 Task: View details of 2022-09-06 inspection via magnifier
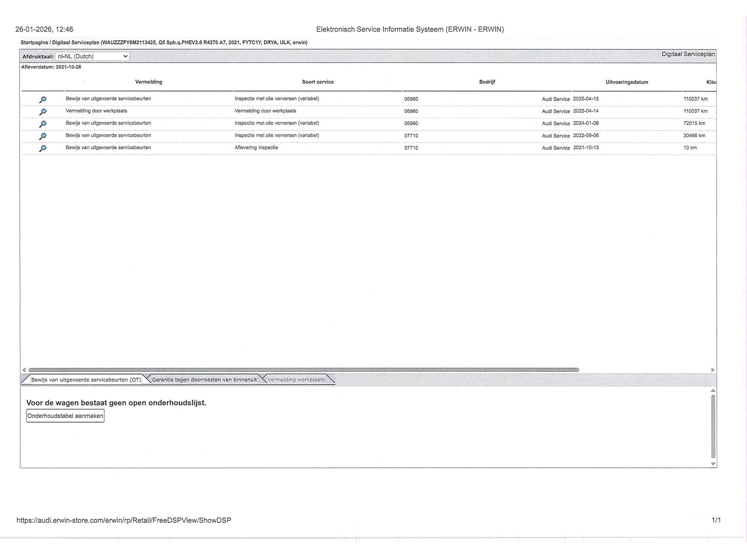[x=43, y=136]
